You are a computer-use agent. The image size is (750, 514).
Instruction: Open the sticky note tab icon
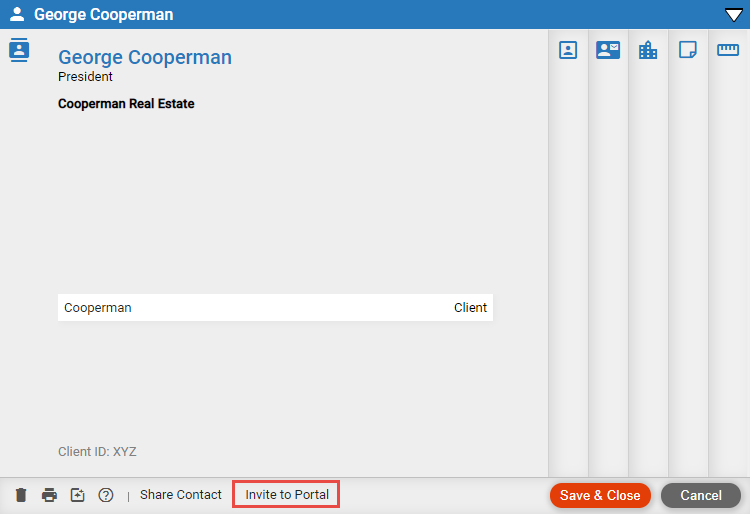point(688,50)
